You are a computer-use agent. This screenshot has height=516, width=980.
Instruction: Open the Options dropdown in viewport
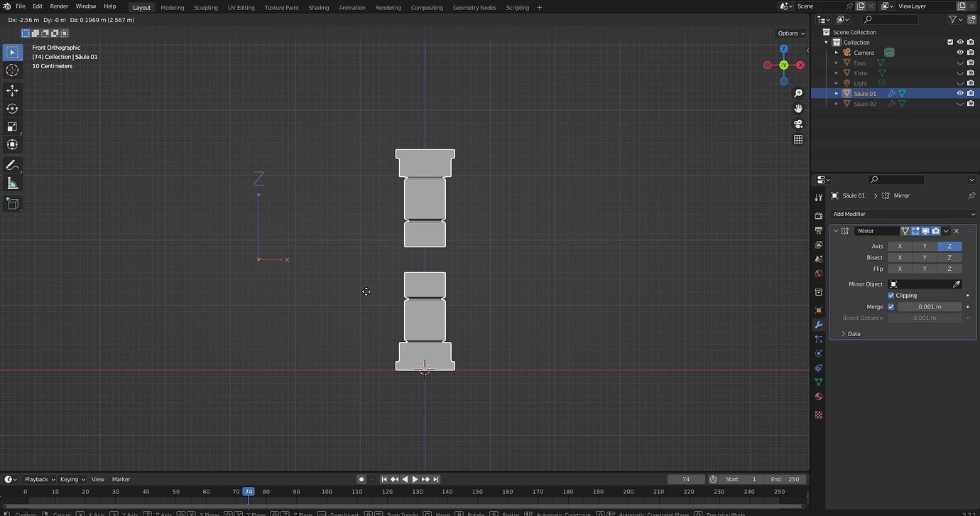[x=791, y=33]
